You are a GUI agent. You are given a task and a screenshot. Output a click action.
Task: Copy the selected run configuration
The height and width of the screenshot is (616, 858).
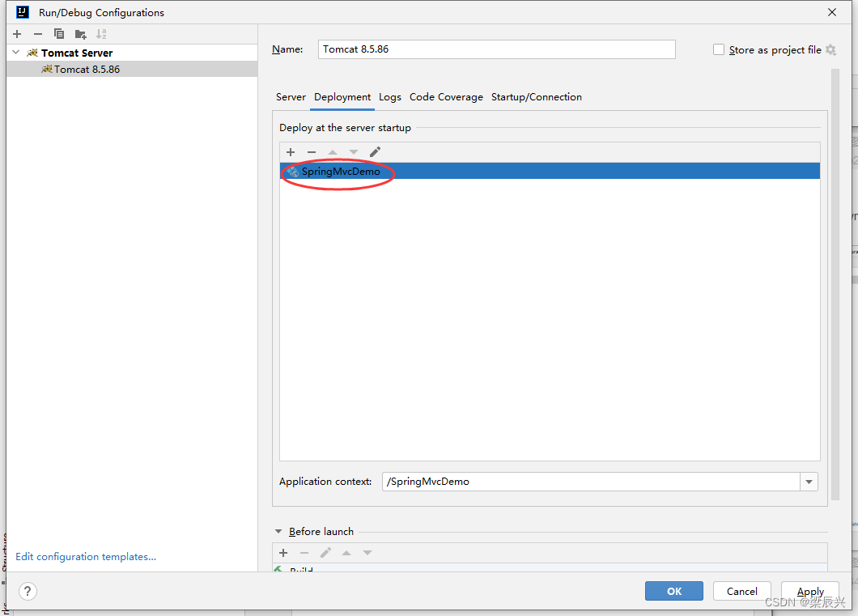coord(59,34)
